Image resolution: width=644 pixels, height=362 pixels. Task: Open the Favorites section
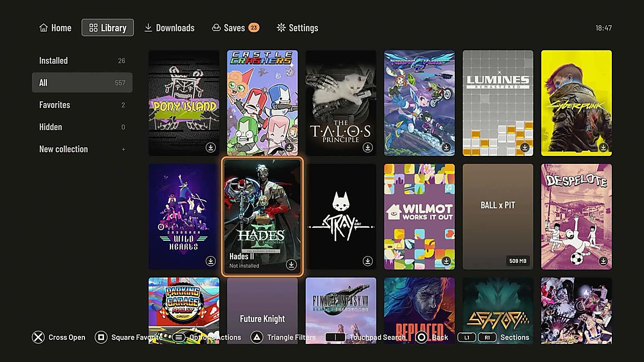click(82, 105)
